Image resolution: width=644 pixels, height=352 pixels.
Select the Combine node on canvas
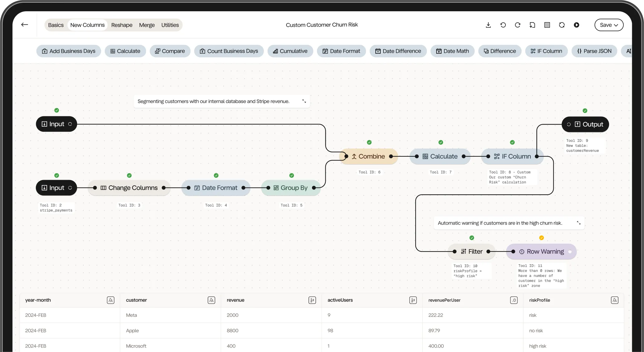[368, 156]
